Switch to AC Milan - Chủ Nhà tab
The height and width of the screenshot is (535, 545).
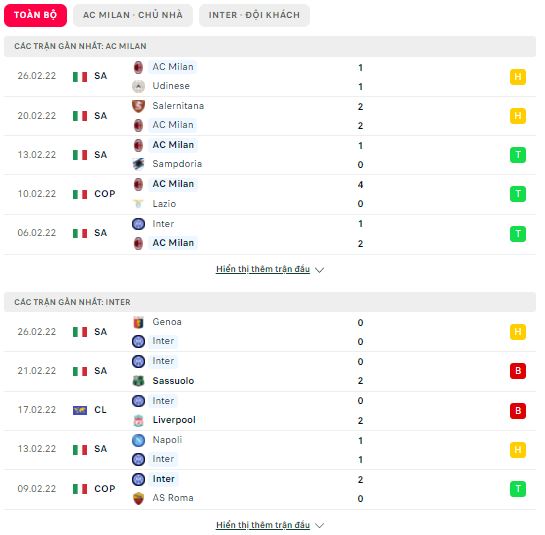(x=133, y=15)
